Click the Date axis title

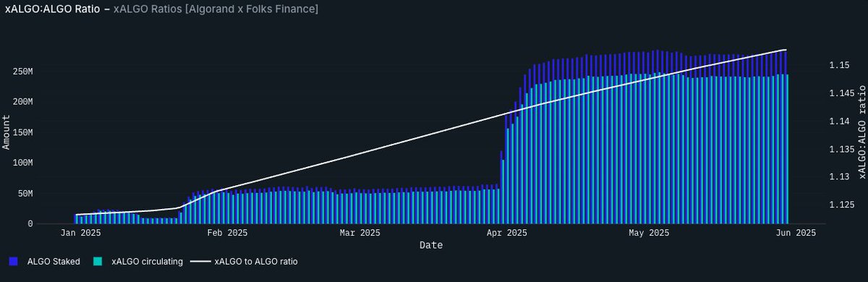tap(431, 245)
